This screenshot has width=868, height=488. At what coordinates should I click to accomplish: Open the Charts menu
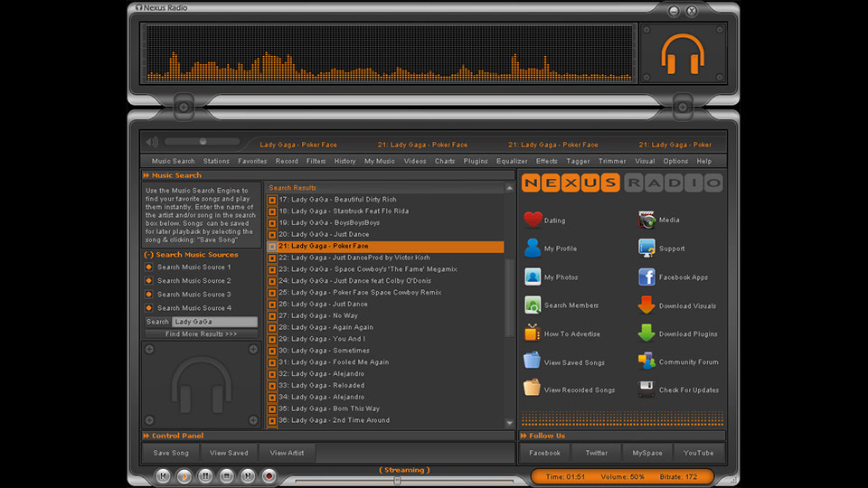445,161
